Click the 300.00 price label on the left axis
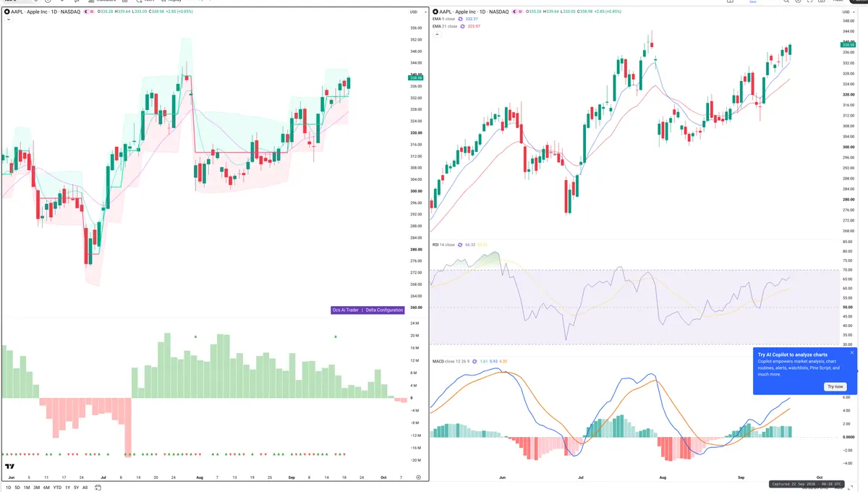The image size is (868, 492). 416,191
